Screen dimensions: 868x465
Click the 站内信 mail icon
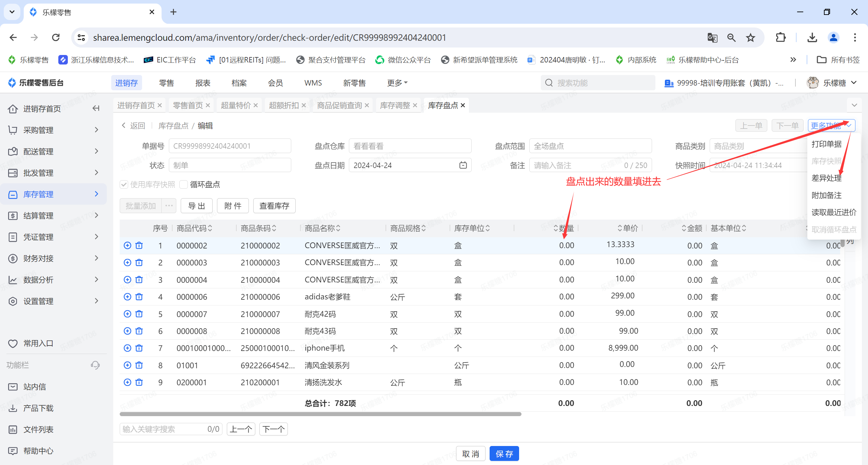point(13,387)
